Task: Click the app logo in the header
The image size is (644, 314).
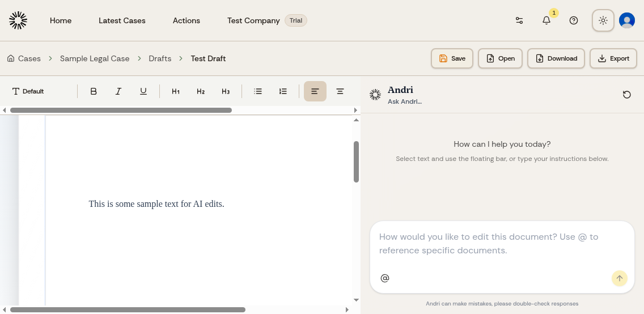Action: point(18,20)
